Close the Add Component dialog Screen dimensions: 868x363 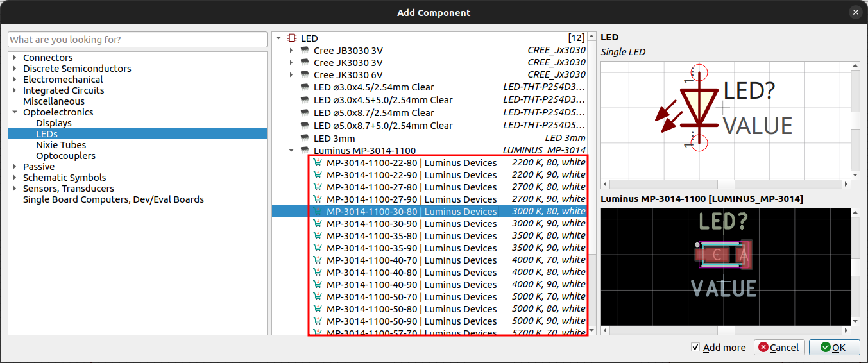855,12
